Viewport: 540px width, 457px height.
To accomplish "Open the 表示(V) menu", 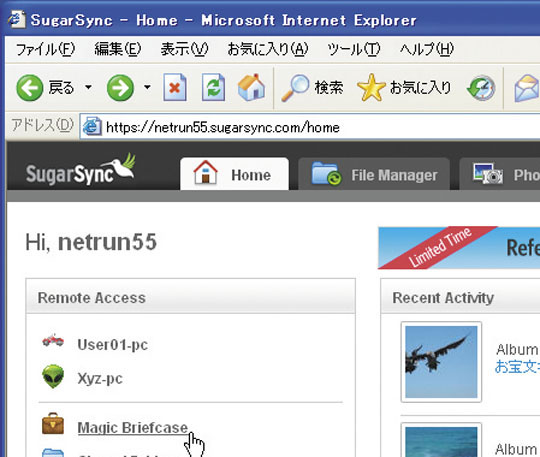I will [184, 49].
